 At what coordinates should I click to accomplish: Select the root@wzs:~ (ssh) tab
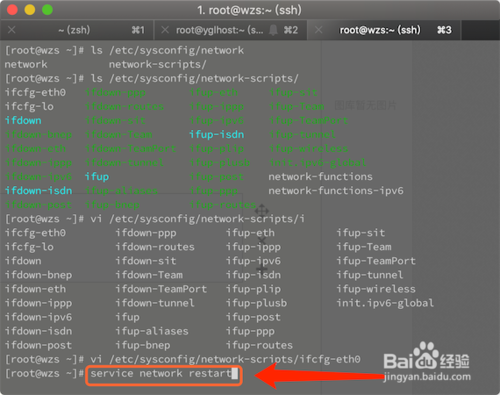coord(384,30)
